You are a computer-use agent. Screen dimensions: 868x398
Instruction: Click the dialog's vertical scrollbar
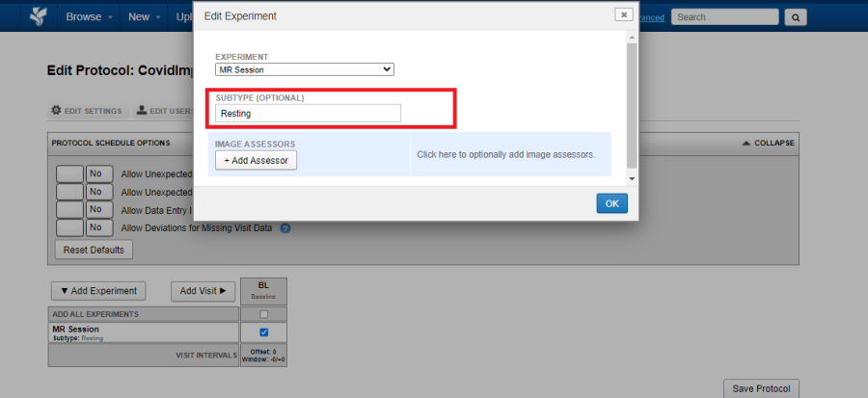(x=632, y=106)
